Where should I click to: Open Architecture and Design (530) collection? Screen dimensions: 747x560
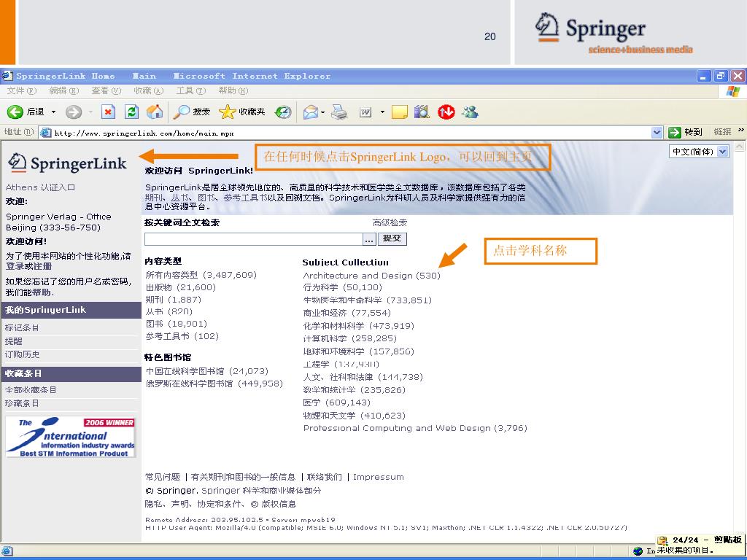pyautogui.click(x=371, y=275)
